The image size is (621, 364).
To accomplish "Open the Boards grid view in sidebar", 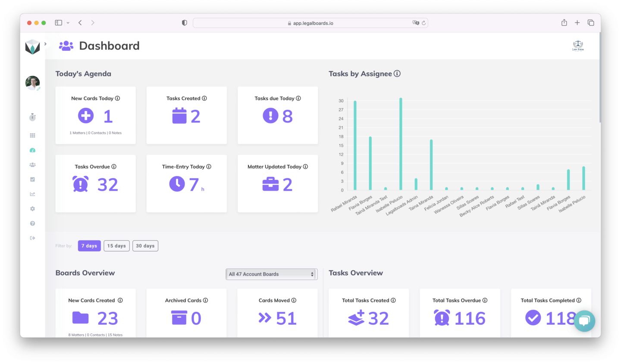I will coord(32,135).
